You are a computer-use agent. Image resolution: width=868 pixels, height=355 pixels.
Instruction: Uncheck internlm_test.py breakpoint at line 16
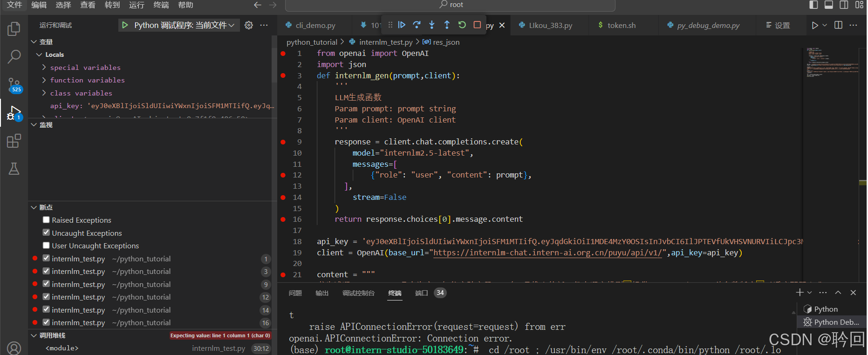(x=46, y=322)
